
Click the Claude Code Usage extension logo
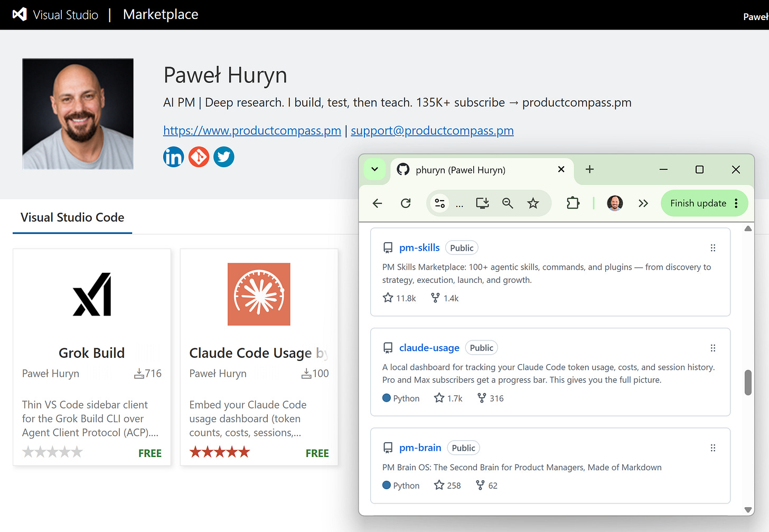pyautogui.click(x=259, y=294)
